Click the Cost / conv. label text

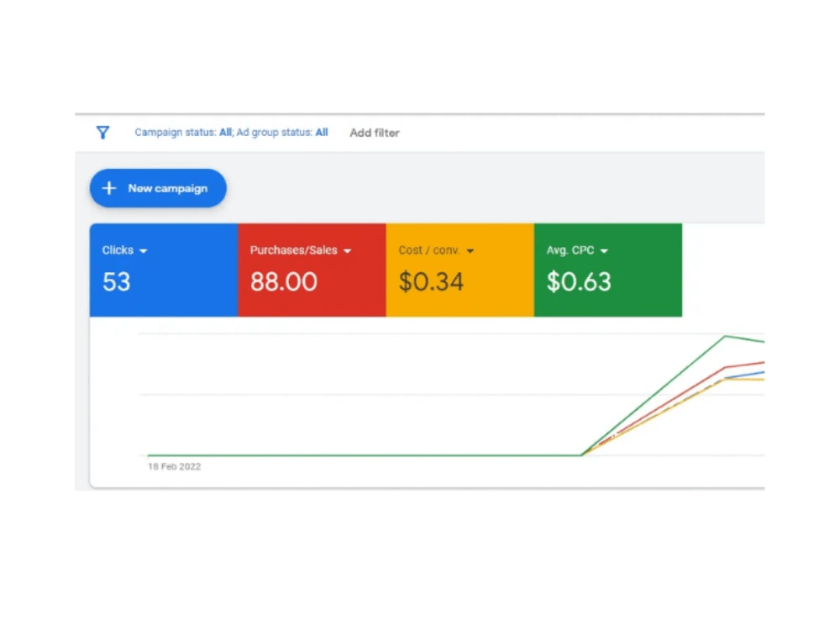tap(429, 250)
